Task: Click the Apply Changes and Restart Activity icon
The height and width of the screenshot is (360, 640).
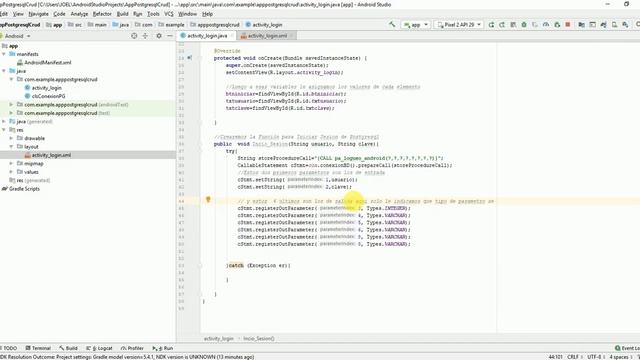Action: (x=502, y=24)
